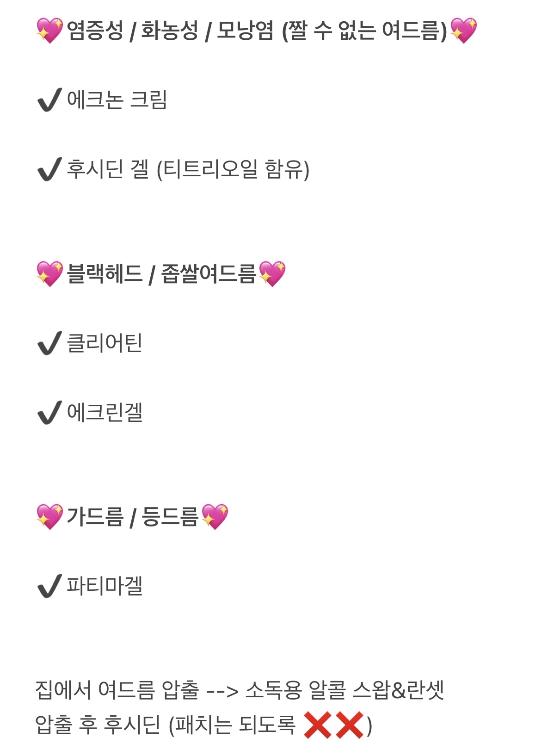Tap the heart emoji after 좁쌀여드름
The width and height of the screenshot is (541, 756).
(x=272, y=273)
